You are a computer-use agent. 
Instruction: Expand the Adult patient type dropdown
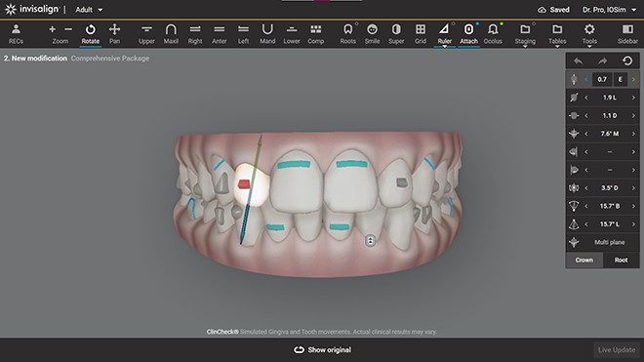point(89,10)
